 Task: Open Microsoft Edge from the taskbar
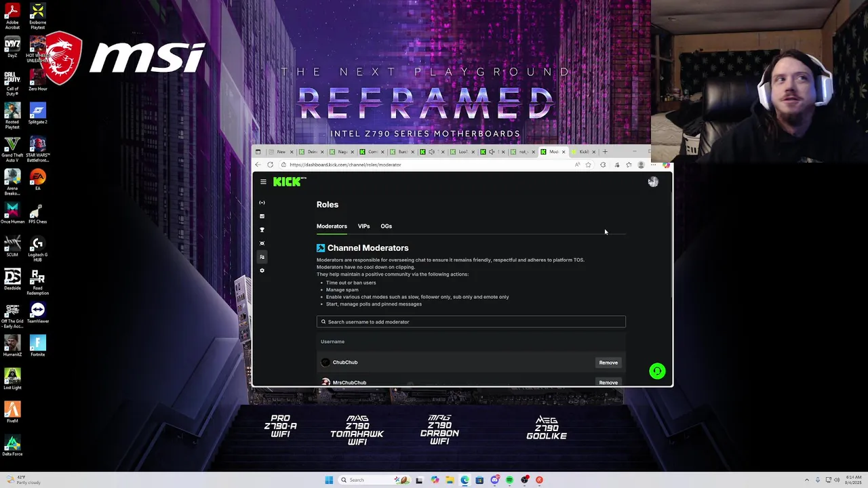(465, 480)
